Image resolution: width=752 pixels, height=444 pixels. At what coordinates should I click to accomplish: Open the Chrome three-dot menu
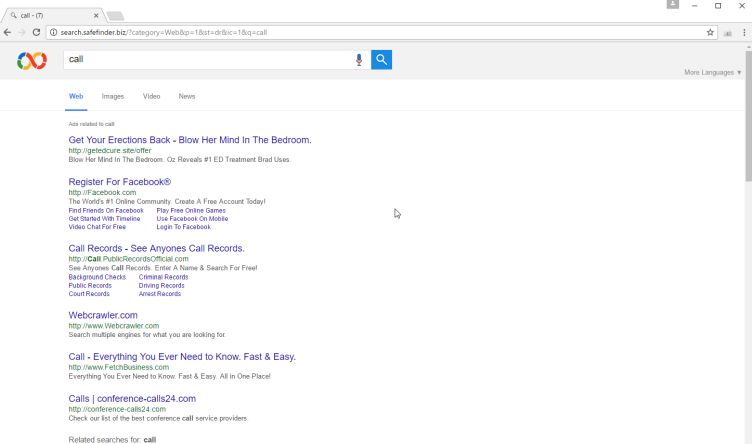(x=743, y=32)
